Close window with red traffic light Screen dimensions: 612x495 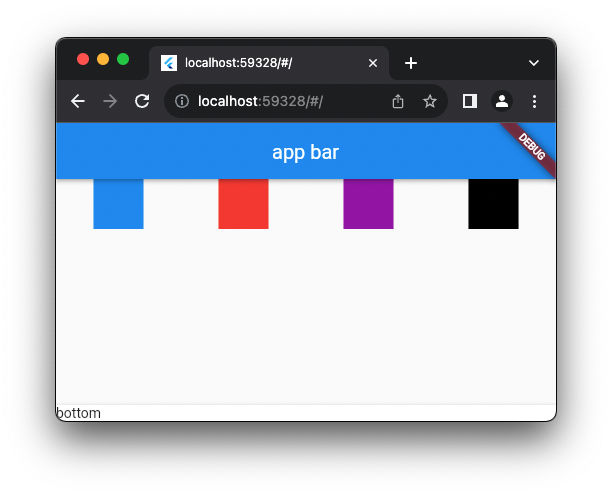[x=83, y=59]
